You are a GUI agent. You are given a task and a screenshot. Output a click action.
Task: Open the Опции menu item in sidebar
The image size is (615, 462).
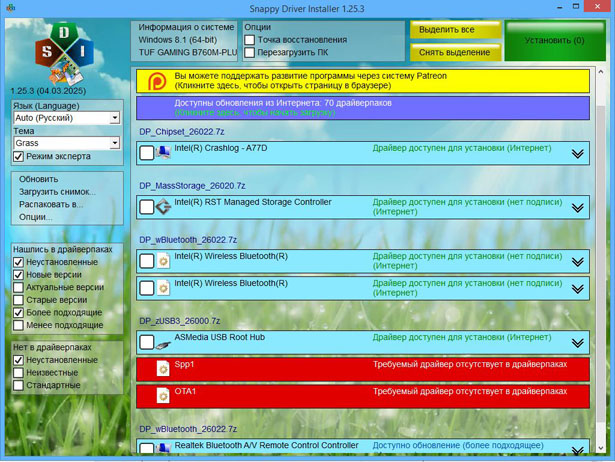click(x=36, y=217)
